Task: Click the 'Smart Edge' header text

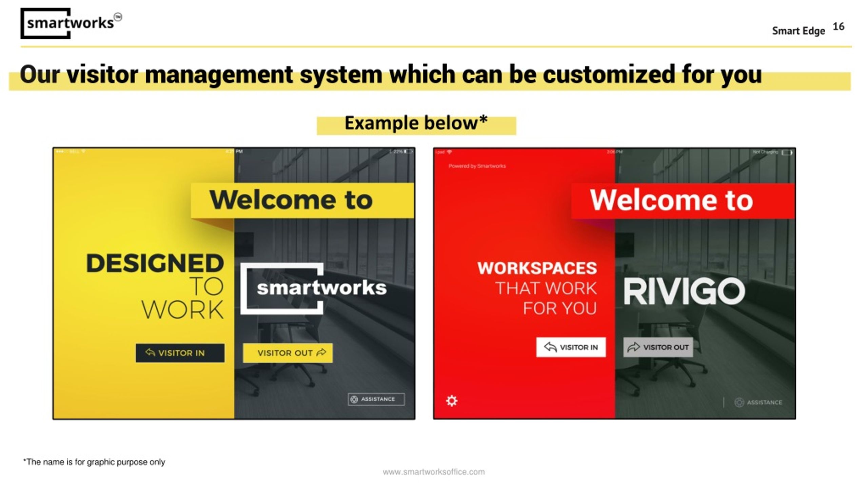Action: [x=798, y=31]
